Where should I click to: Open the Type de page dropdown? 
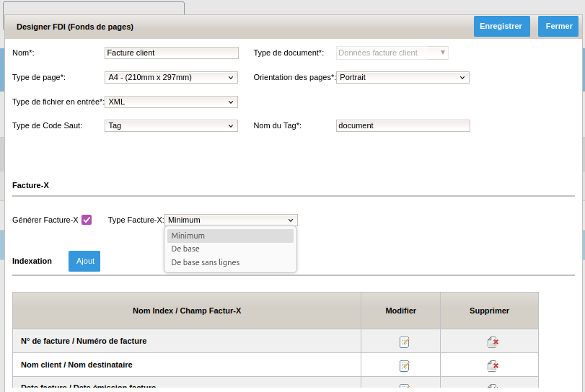coord(171,78)
